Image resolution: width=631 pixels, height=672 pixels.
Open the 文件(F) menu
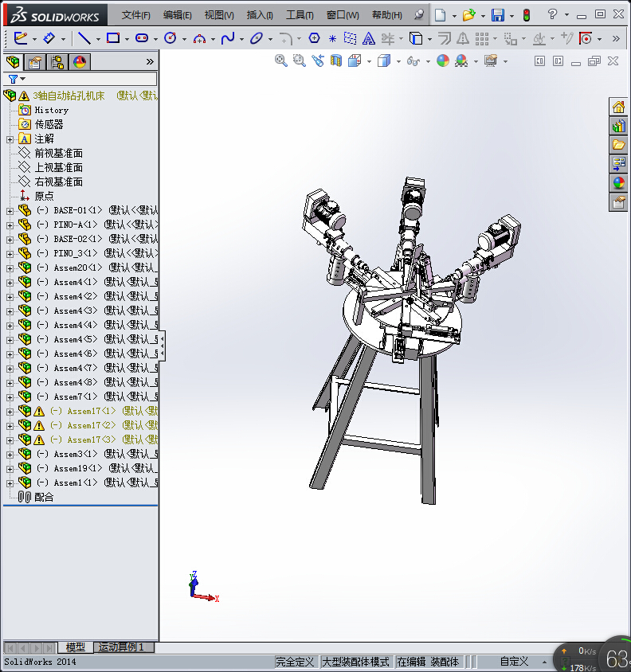tap(135, 15)
